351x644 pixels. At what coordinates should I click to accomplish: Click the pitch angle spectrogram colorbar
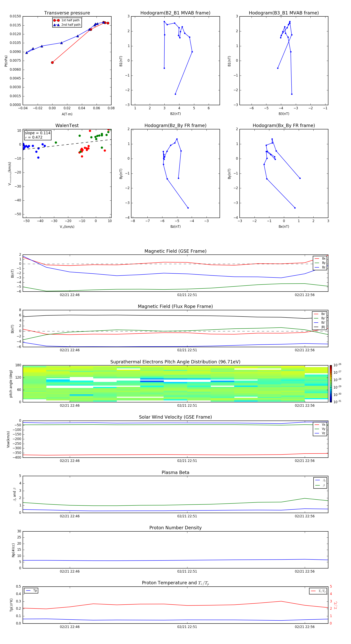pos(331,384)
